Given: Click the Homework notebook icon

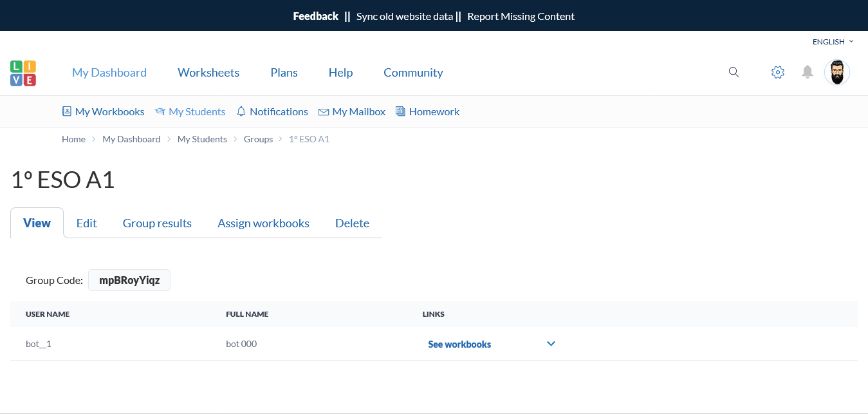Looking at the screenshot, I should (400, 111).
